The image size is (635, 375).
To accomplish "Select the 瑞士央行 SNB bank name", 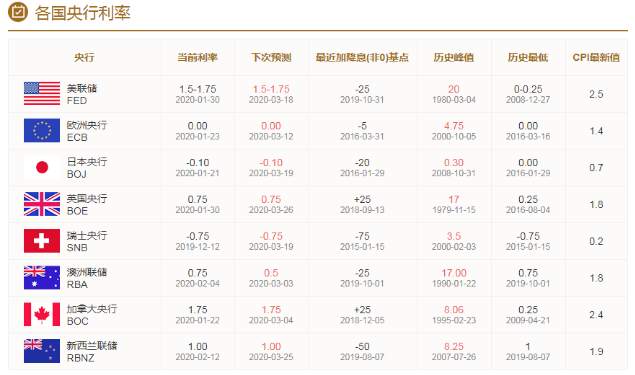I will (x=87, y=241).
